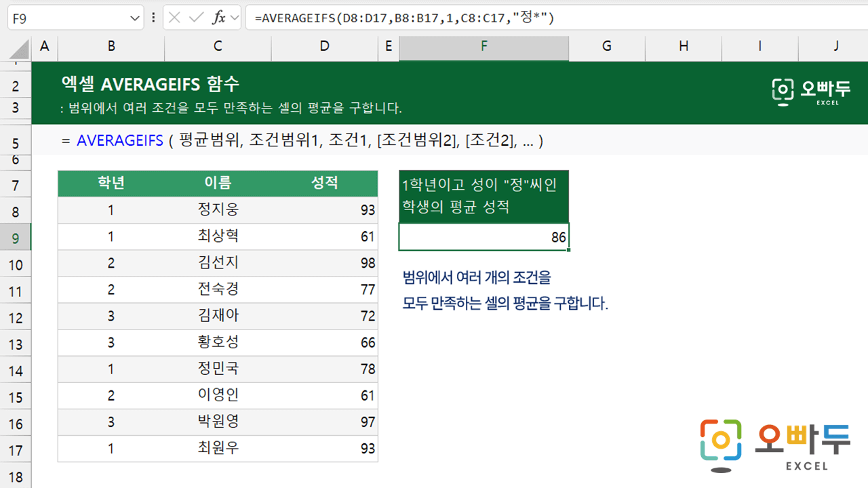The image size is (868, 488).
Task: Select the name cell 최상혁
Action: click(218, 236)
